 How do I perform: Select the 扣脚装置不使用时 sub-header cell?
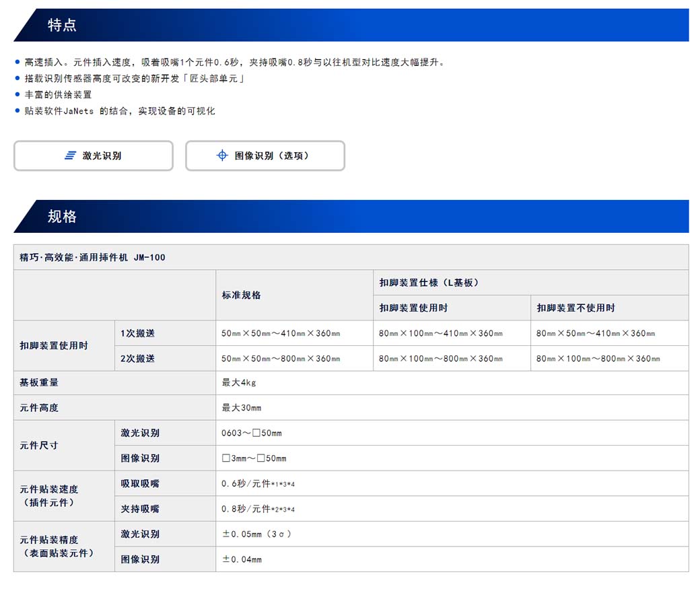click(575, 308)
